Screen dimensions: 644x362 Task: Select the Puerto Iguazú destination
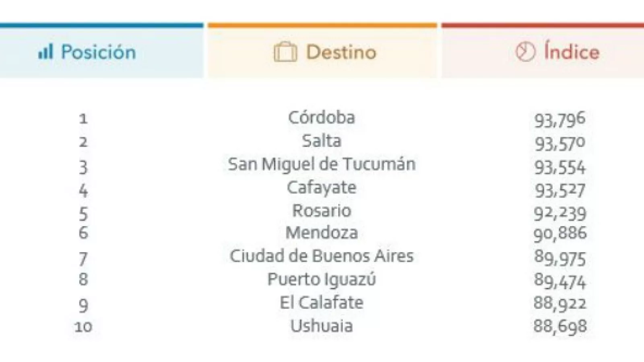click(322, 279)
